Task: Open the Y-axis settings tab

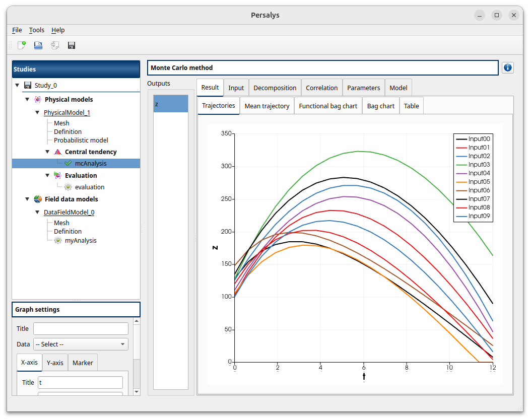Action: (55, 363)
